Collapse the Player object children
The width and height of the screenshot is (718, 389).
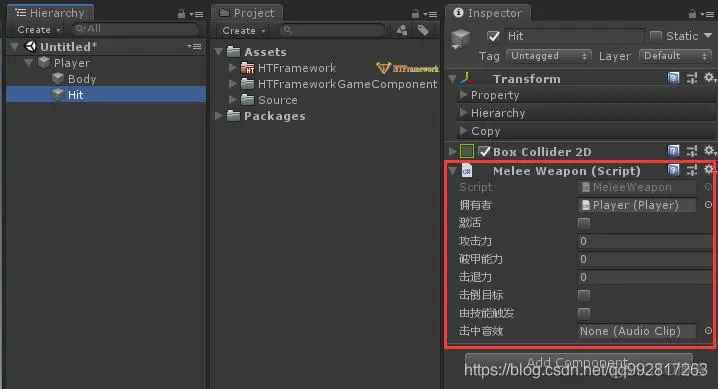(x=29, y=62)
